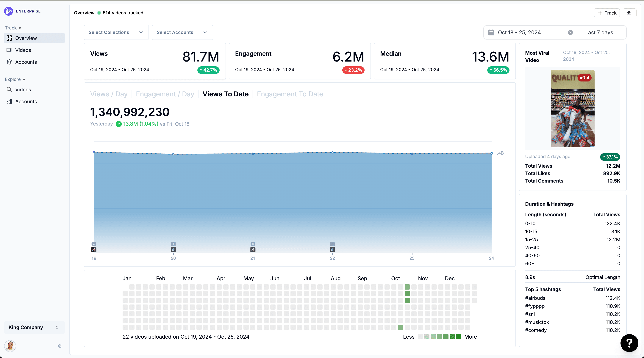Image resolution: width=644 pixels, height=358 pixels.
Task: Clear the Oct 18 - 25 date range
Action: (x=570, y=32)
